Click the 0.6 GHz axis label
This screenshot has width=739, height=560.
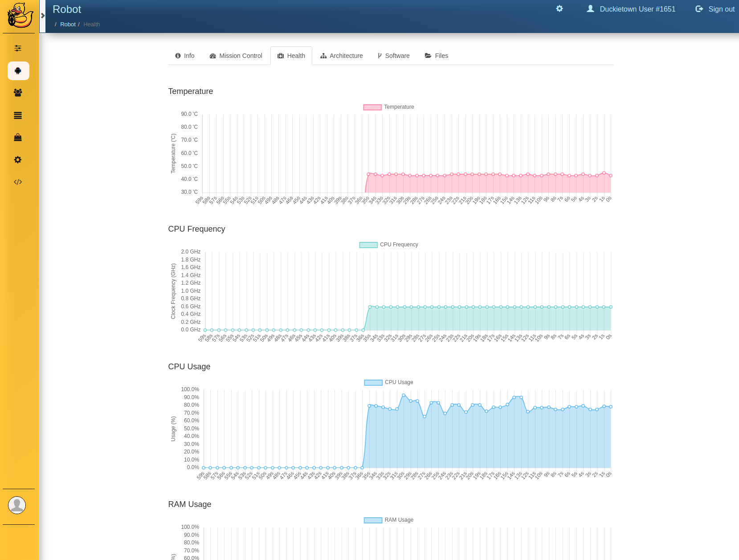pyautogui.click(x=191, y=307)
